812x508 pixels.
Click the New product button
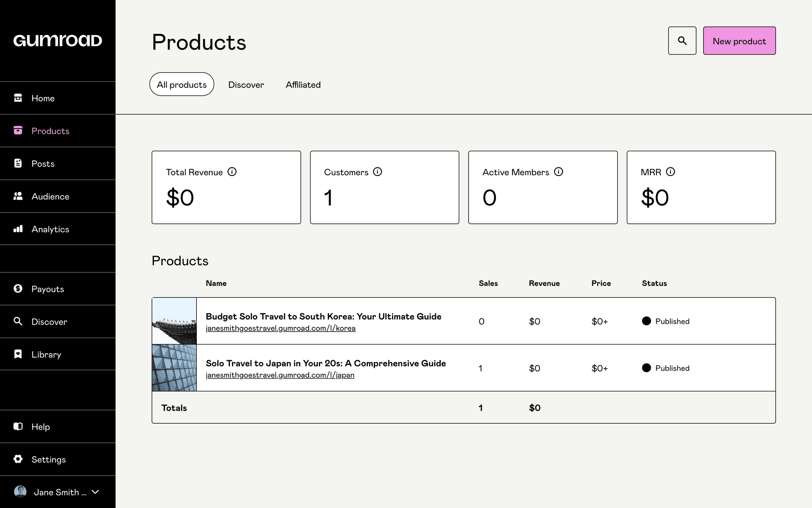[739, 41]
